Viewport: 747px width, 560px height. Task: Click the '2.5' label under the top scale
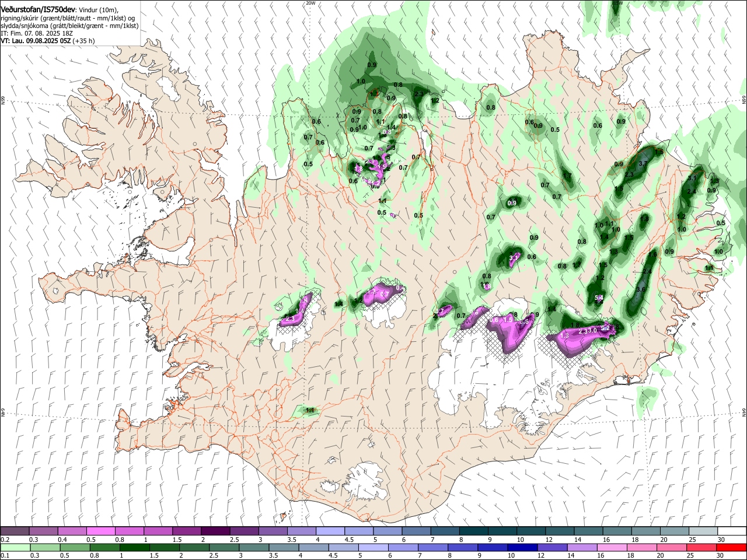[x=234, y=540]
